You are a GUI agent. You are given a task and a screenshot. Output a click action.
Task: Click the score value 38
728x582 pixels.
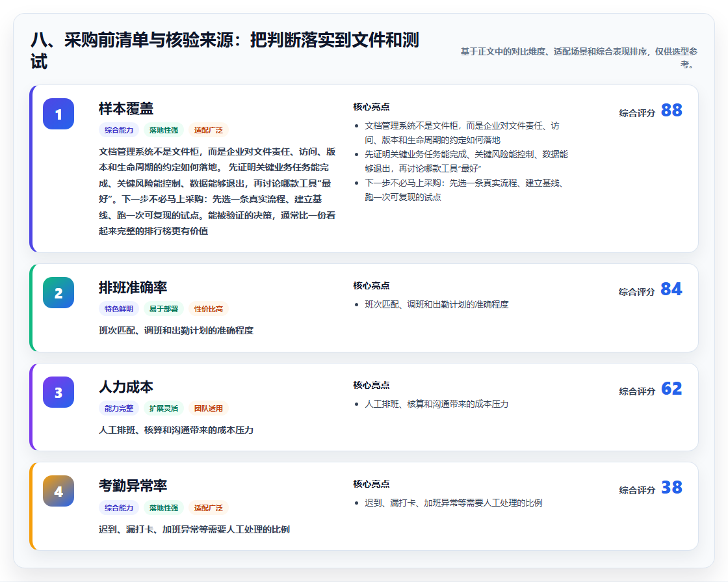click(671, 487)
